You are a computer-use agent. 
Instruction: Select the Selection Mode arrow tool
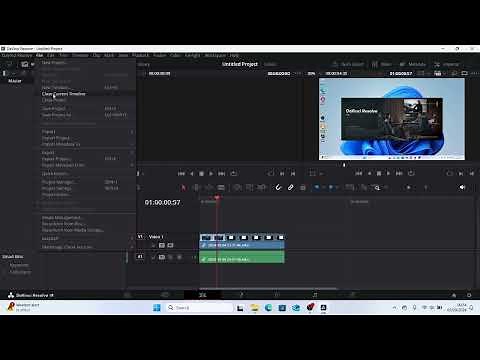183,188
